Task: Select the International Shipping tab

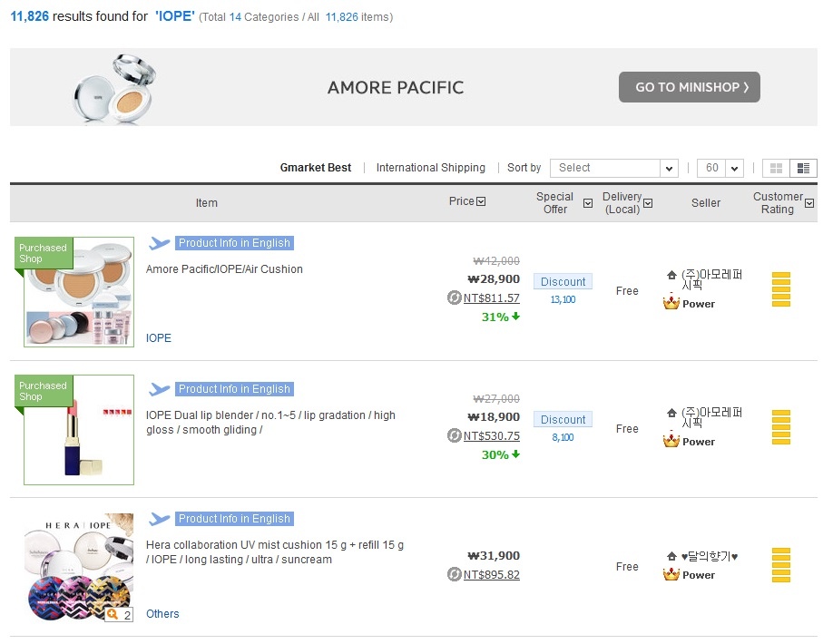Action: (430, 168)
